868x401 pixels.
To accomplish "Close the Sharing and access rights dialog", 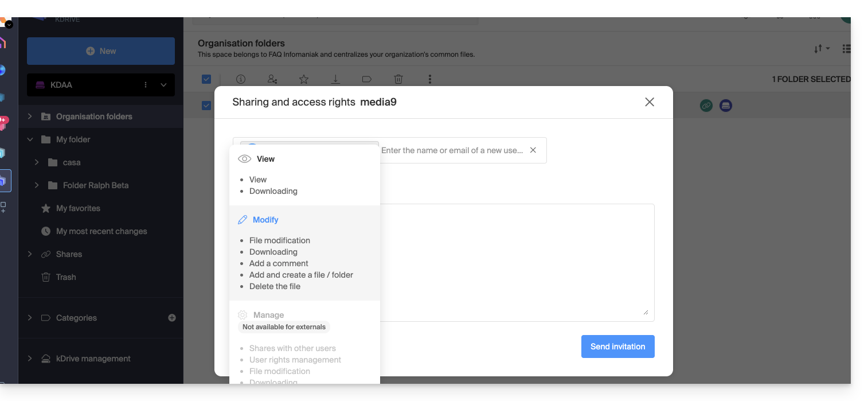I will pos(649,102).
